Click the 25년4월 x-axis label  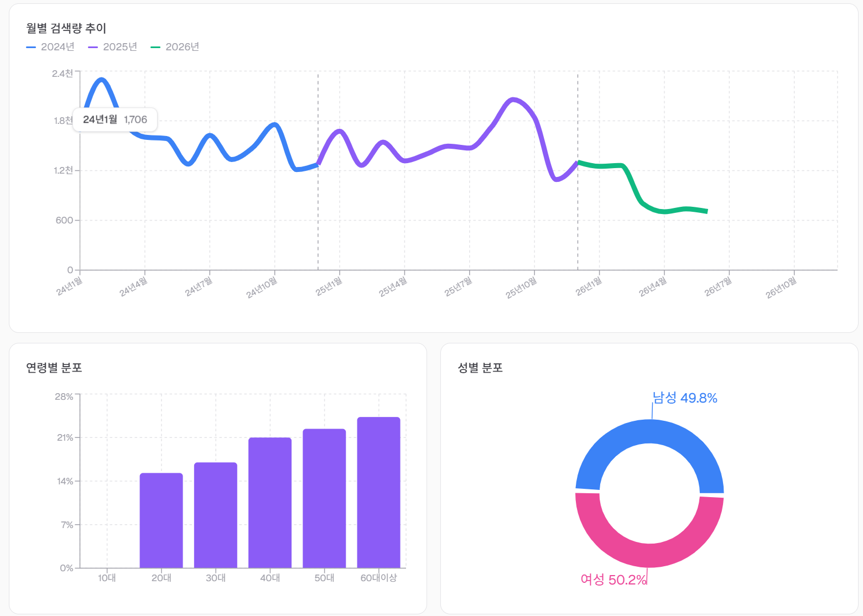(x=393, y=286)
